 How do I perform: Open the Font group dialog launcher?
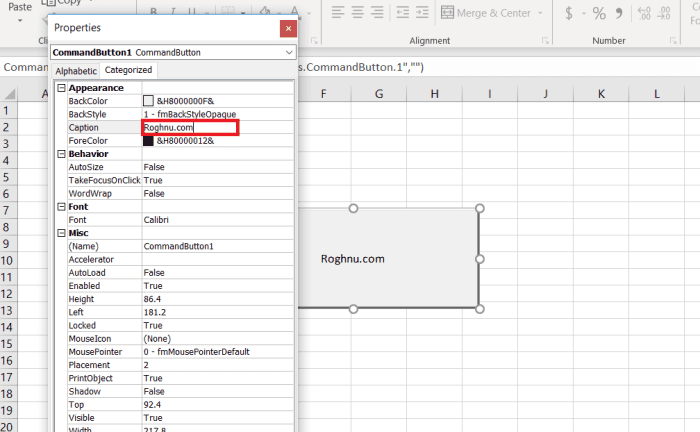tap(314, 41)
